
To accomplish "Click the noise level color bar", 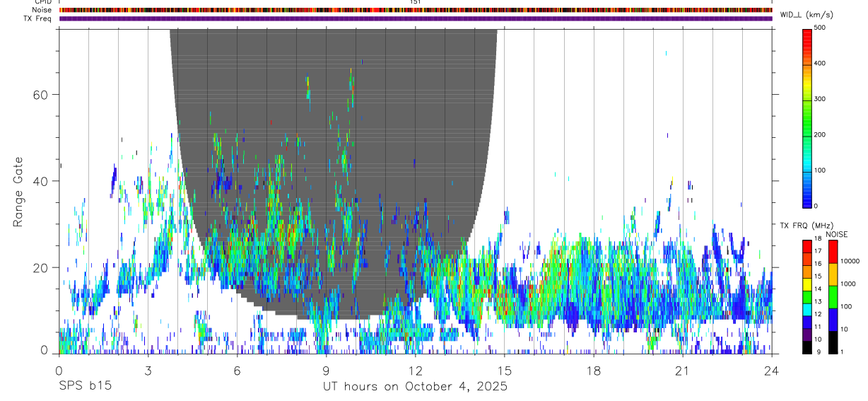I will (x=833, y=297).
